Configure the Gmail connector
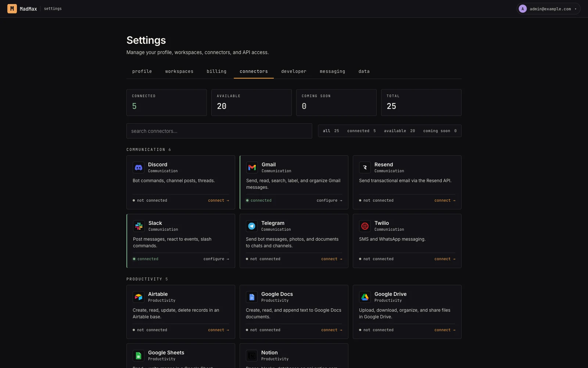 click(329, 201)
